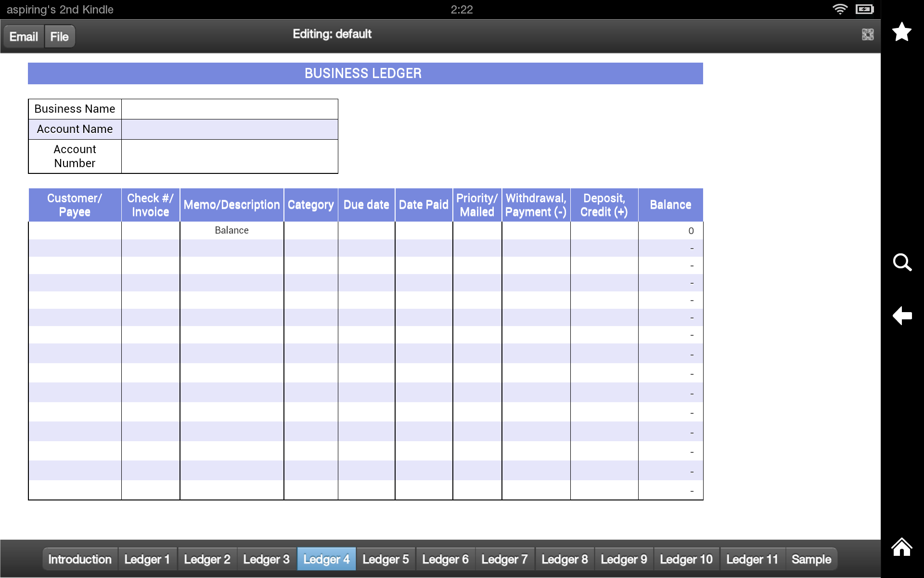This screenshot has width=924, height=578.
Task: View the Sample sheet tab
Action: (x=811, y=559)
